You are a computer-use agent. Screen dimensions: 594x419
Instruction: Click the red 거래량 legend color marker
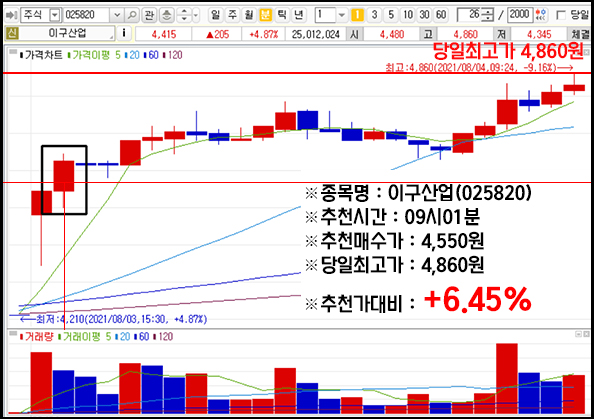coord(21,336)
